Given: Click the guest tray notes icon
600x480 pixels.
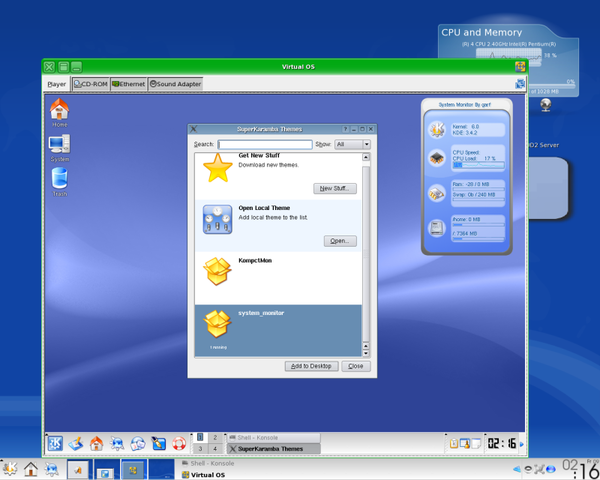Looking at the screenshot, I should point(476,444).
